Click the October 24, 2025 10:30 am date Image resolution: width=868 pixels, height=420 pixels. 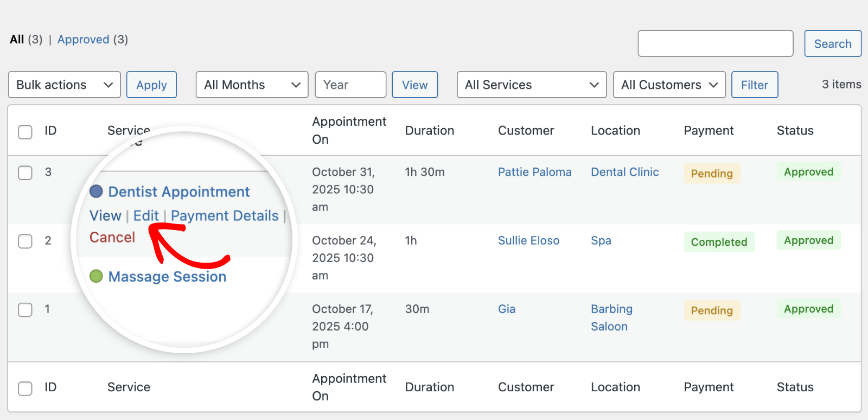[x=344, y=258]
